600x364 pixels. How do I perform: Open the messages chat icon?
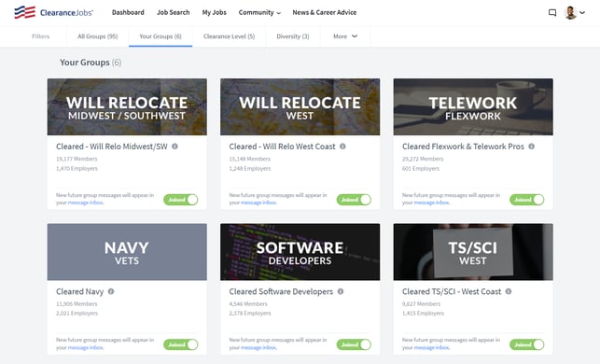(x=552, y=13)
